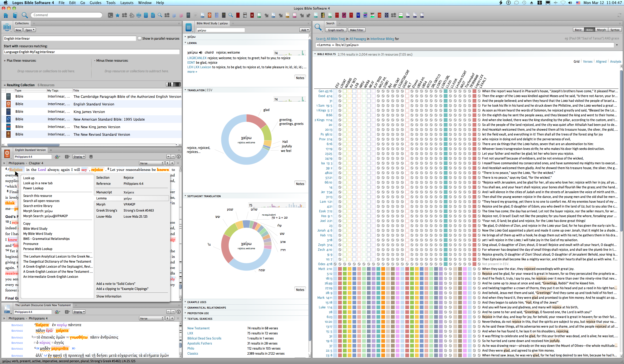Show ESV resource information icon
The height and width of the screenshot is (364, 624).
179,157
